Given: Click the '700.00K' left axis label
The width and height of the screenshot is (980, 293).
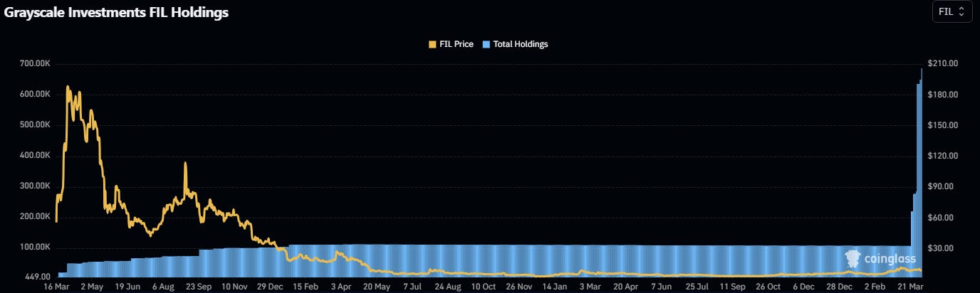Looking at the screenshot, I should [35, 64].
